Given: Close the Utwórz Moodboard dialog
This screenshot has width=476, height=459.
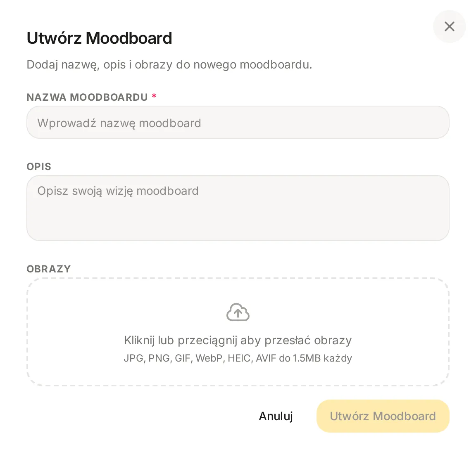Looking at the screenshot, I should point(449,26).
